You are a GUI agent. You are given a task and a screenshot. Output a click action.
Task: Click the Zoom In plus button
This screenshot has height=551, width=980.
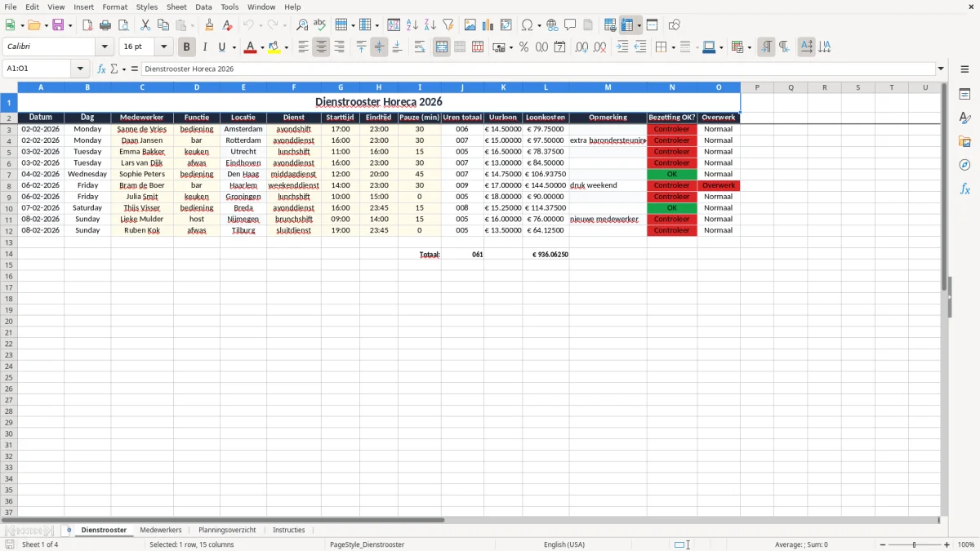[x=947, y=544]
